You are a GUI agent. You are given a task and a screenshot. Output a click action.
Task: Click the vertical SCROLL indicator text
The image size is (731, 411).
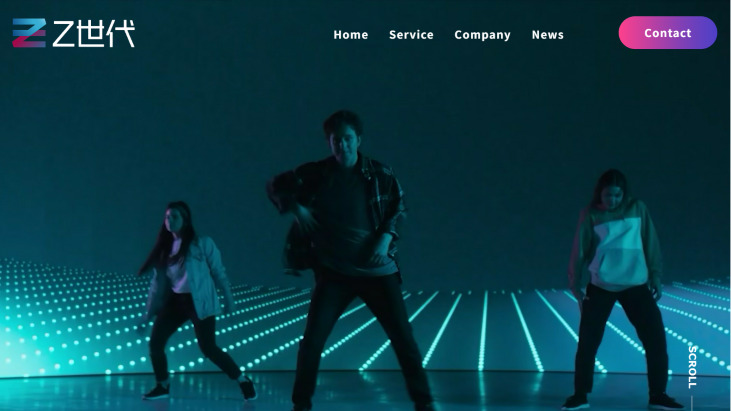[x=692, y=366]
